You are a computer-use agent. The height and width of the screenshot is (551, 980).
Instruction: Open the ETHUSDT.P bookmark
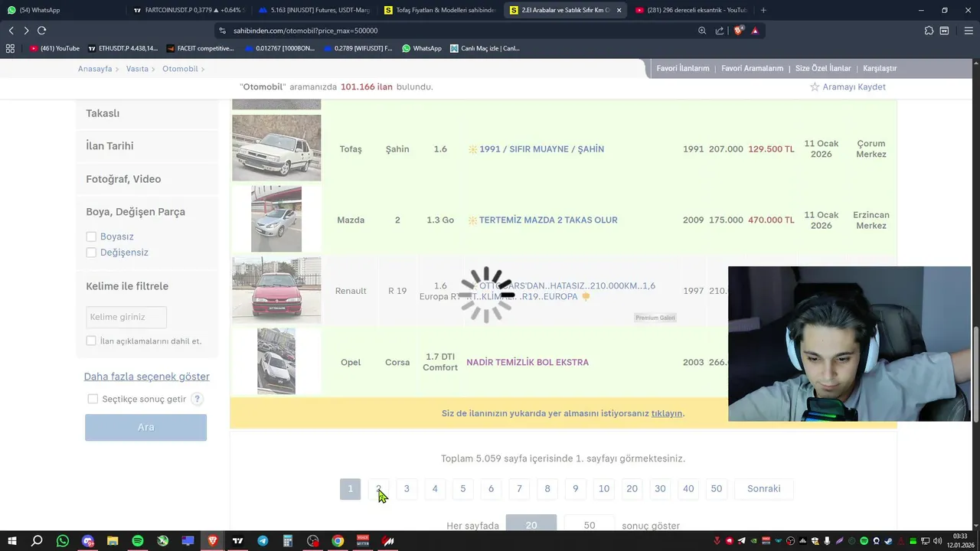click(122, 48)
